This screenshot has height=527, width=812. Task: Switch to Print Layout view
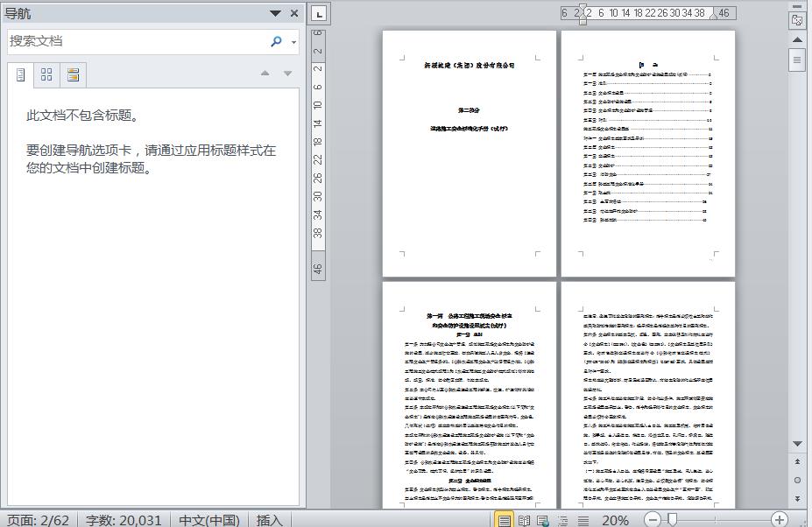coord(505,520)
